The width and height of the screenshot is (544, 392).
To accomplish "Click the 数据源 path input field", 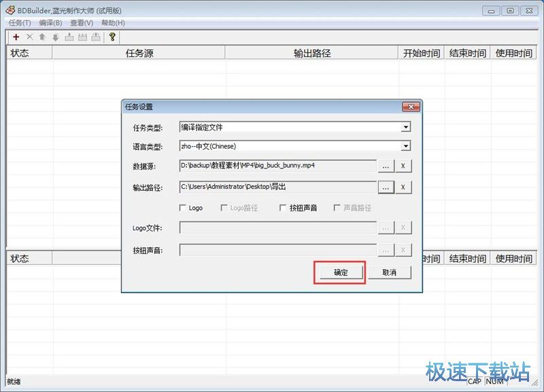I will click(x=277, y=166).
